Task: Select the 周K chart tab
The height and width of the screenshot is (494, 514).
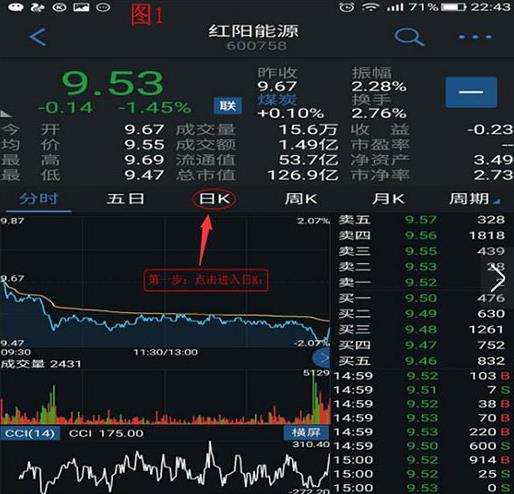Action: [301, 199]
